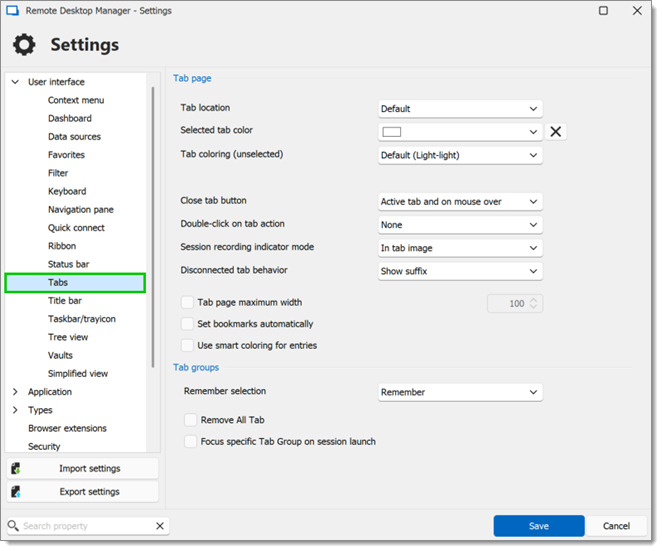Select Dashboard in settings tree

[70, 119]
